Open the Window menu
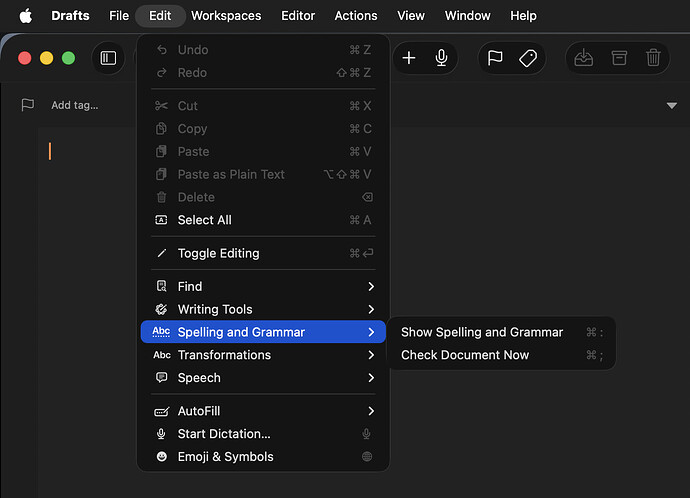The width and height of the screenshot is (690, 498). [x=467, y=16]
